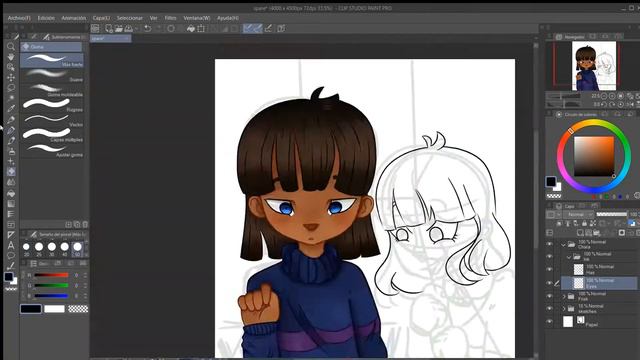This screenshot has height=360, width=640.
Task: Select the Hand move-view tool
Action: point(11,57)
